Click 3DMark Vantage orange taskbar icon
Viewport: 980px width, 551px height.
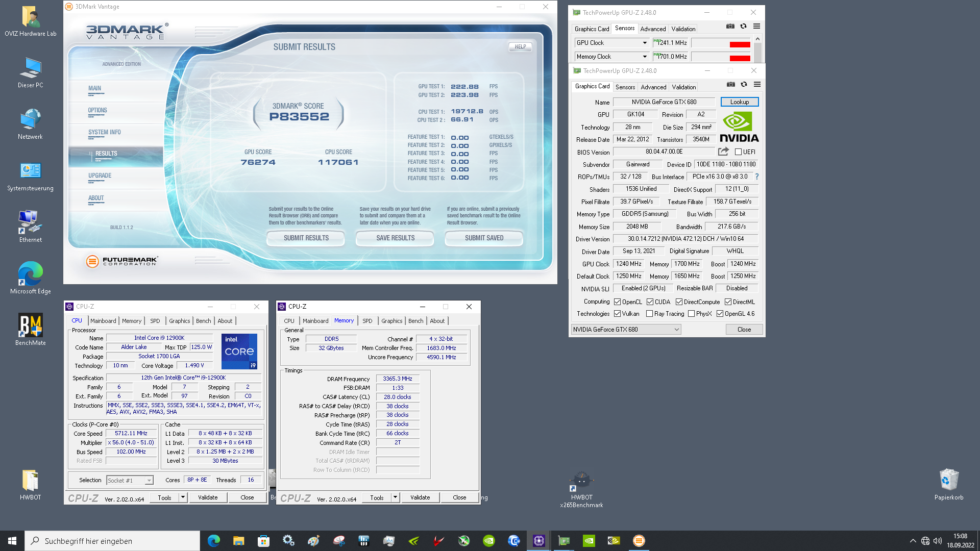coord(639,541)
